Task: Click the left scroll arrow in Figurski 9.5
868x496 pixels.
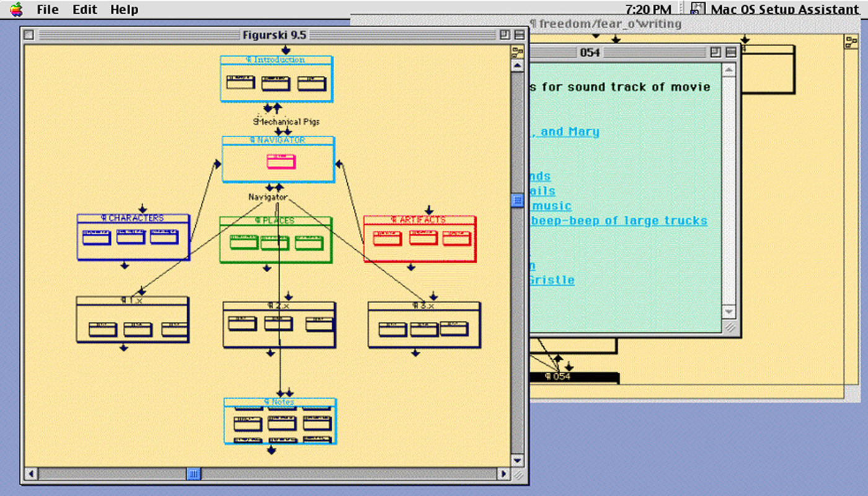Action: pyautogui.click(x=30, y=474)
